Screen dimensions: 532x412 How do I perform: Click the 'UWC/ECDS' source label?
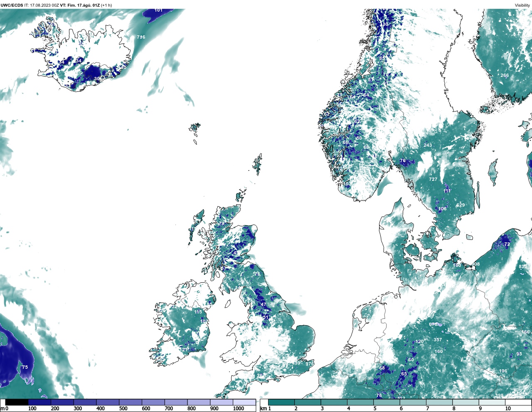[12, 5]
